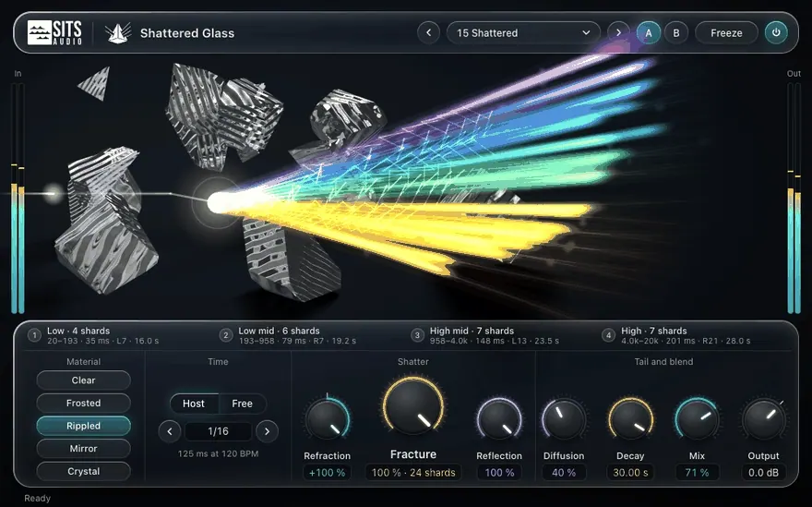Choose the Mirror material
Screen dimensions: 812x507
[x=83, y=449]
